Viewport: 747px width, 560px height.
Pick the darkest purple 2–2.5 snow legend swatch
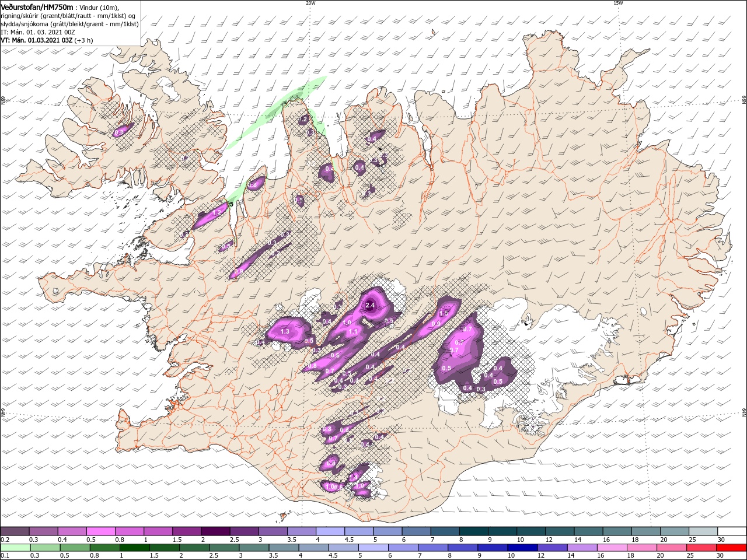click(x=215, y=531)
